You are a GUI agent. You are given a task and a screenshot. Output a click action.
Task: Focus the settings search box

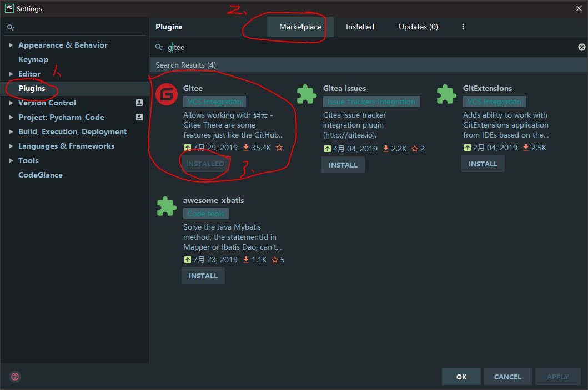click(75, 27)
